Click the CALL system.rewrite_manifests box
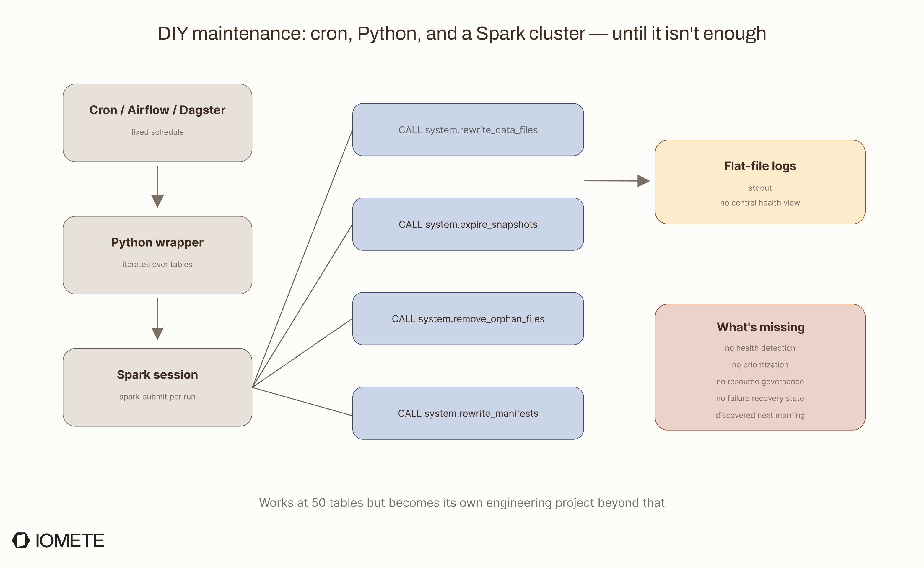The image size is (924, 567). (468, 413)
